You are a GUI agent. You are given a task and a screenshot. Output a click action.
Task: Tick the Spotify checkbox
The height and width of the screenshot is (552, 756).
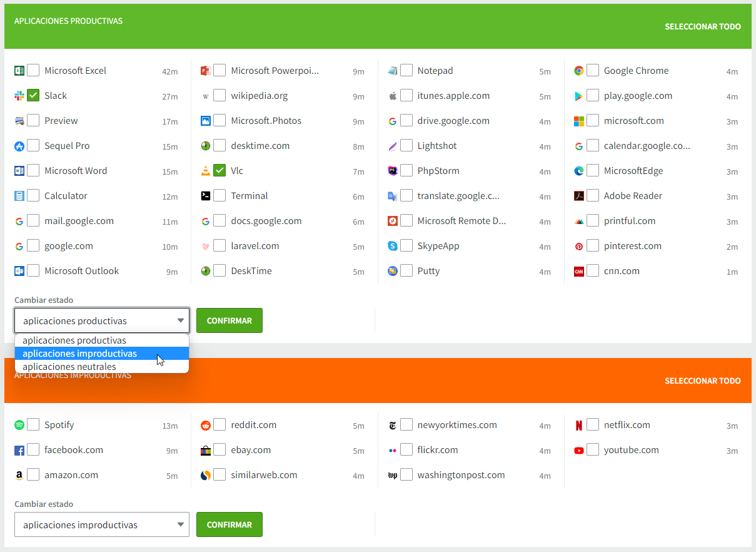click(33, 424)
